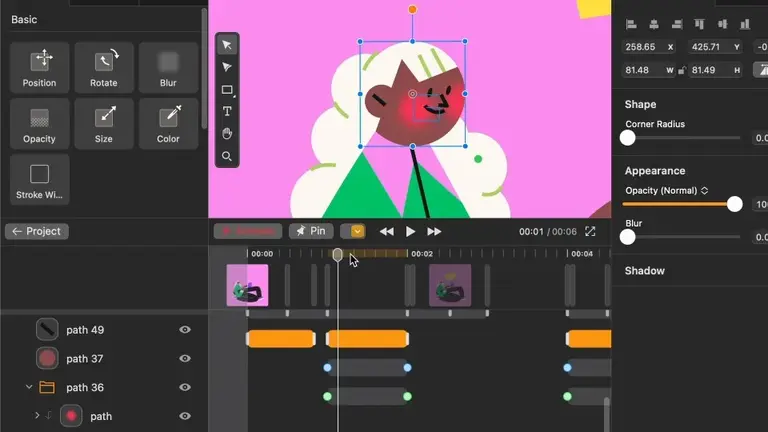Screen dimensions: 768x432
Task: Select the arrow selection tool
Action: tap(227, 45)
